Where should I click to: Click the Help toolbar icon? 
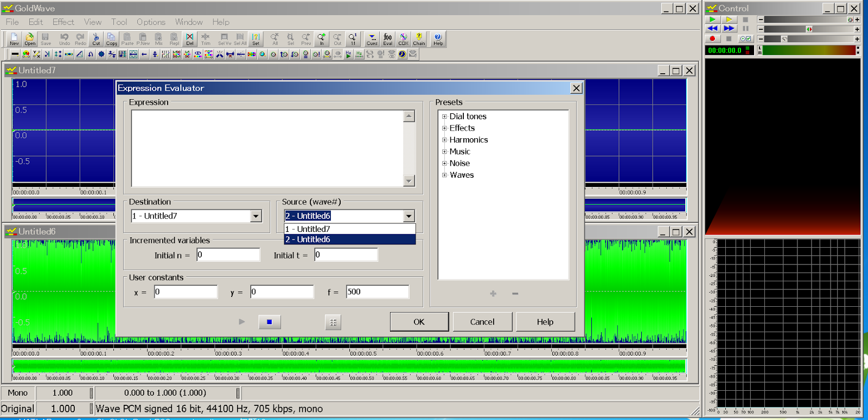pyautogui.click(x=438, y=39)
